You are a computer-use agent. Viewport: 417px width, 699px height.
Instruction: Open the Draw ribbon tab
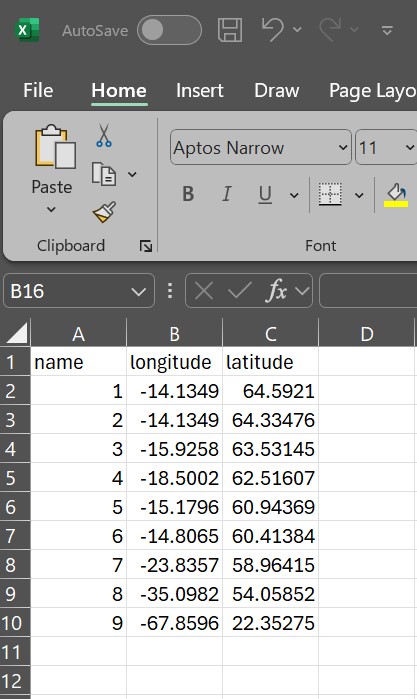tap(277, 90)
